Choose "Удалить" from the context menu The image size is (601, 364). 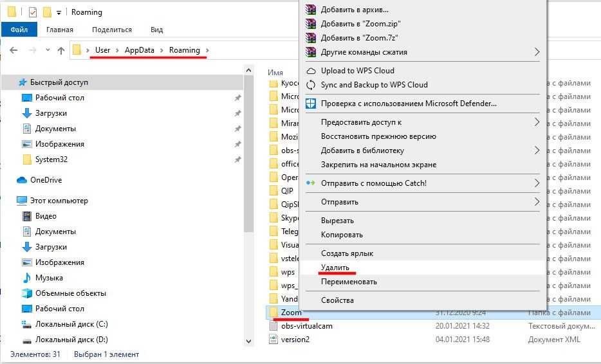click(335, 268)
